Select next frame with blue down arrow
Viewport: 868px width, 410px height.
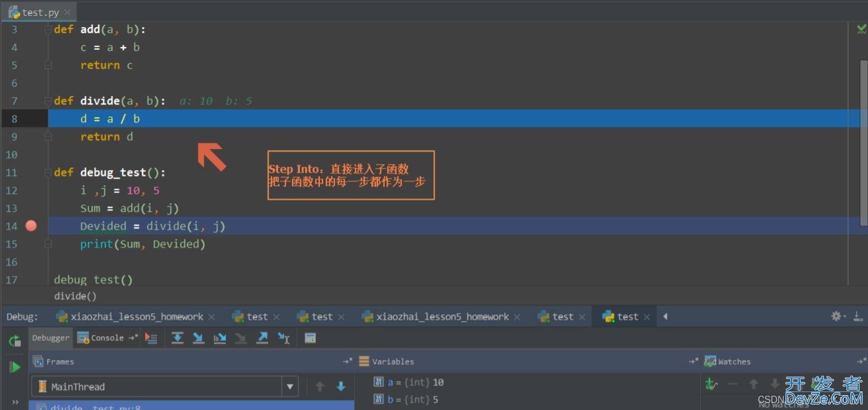(341, 386)
